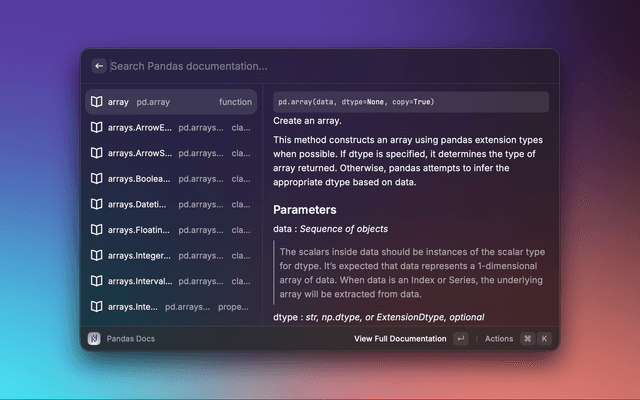Click the Command key icon beside Actions
Viewport: 640px width, 400px height.
527,339
